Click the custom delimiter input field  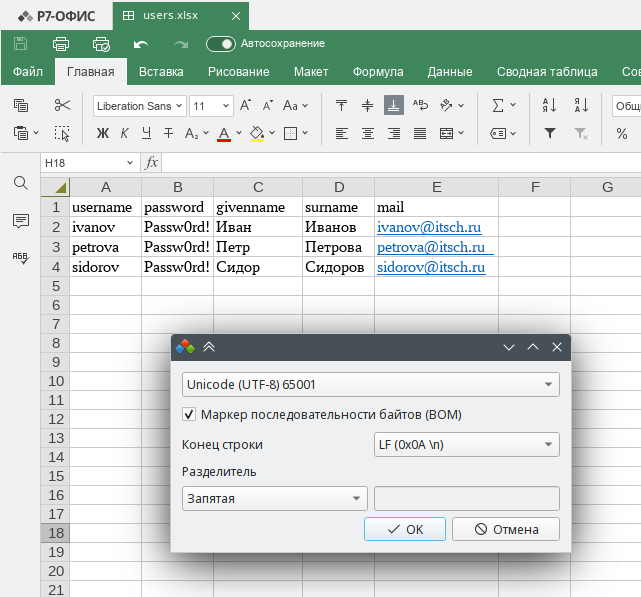(466, 498)
